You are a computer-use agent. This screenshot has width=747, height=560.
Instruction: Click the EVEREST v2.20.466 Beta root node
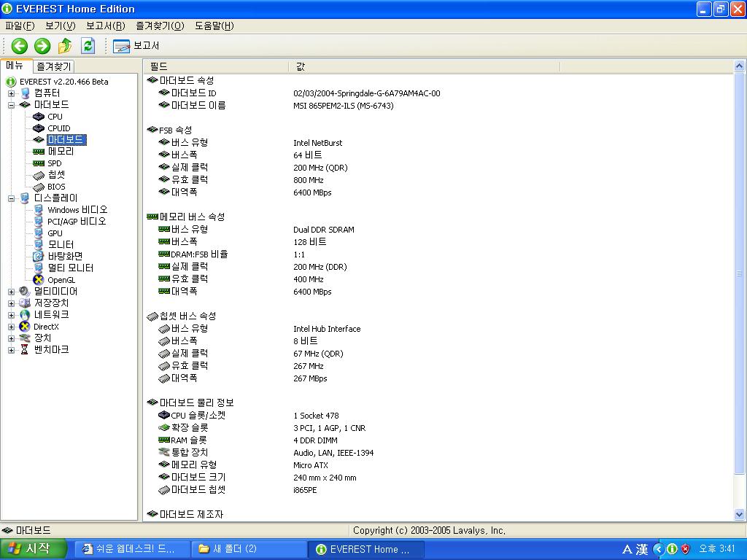pos(64,82)
